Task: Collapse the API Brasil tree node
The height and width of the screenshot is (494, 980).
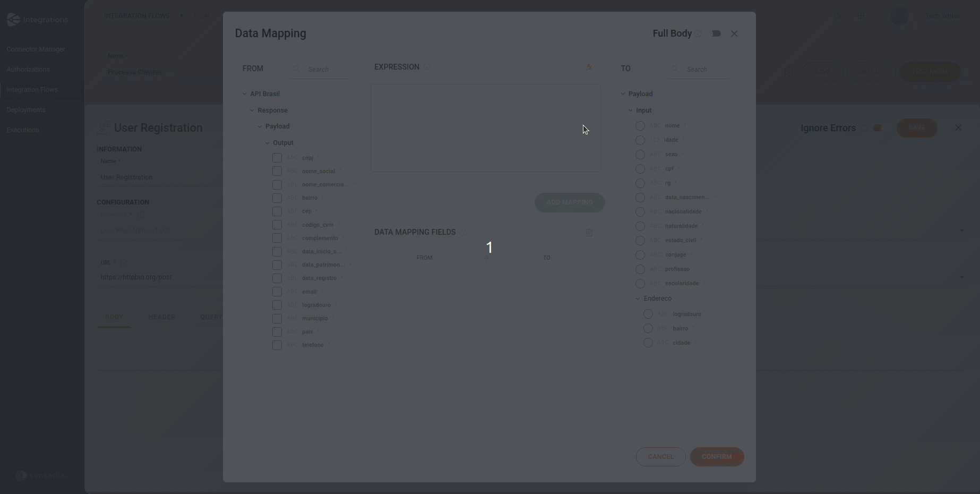Action: coord(244,93)
